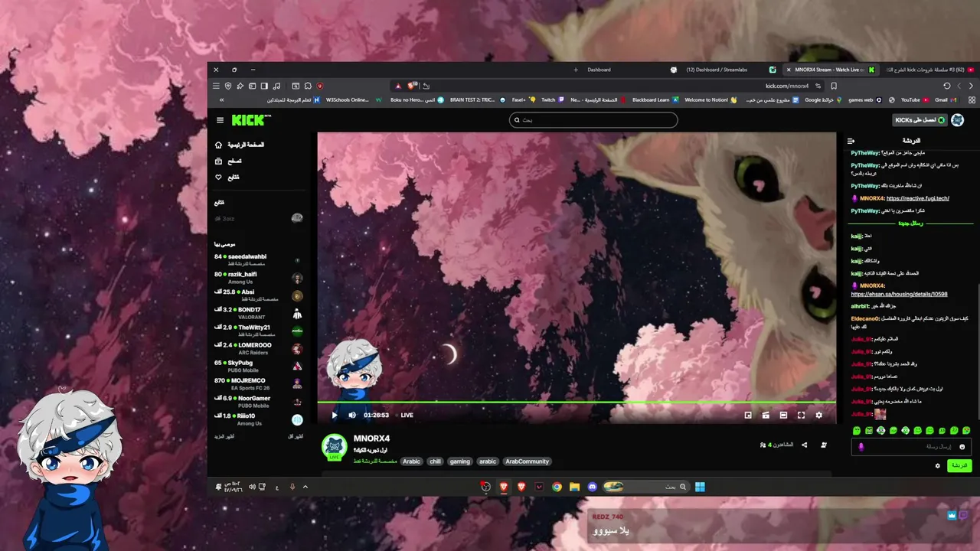
Task: Go forward with right arrow icon
Action: [972, 86]
